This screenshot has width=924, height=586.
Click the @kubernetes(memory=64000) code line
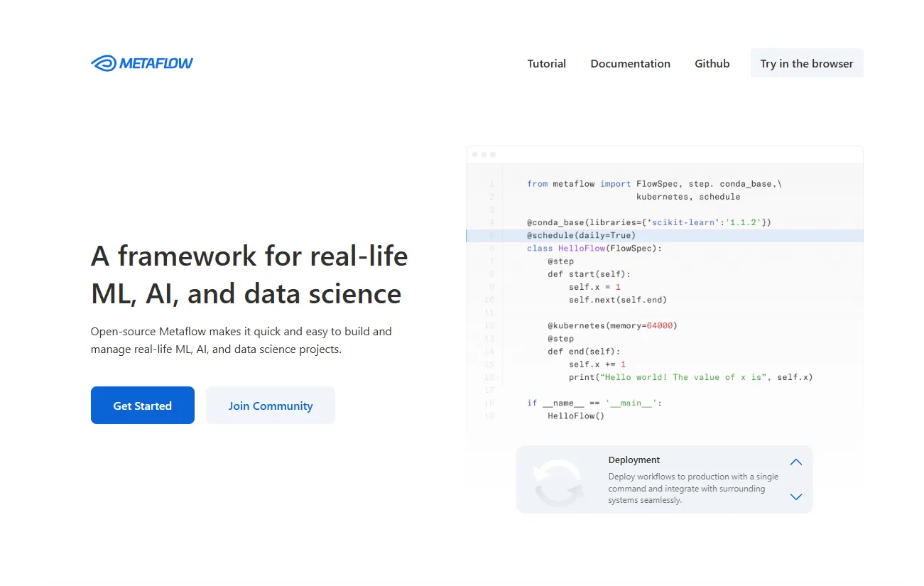[613, 325]
